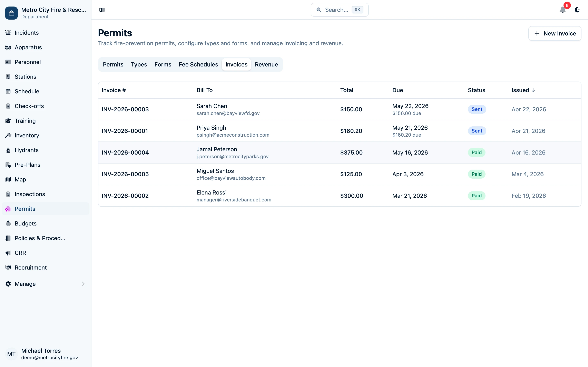588x367 pixels.
Task: Click the CRR megaphone icon
Action: pyautogui.click(x=8, y=253)
